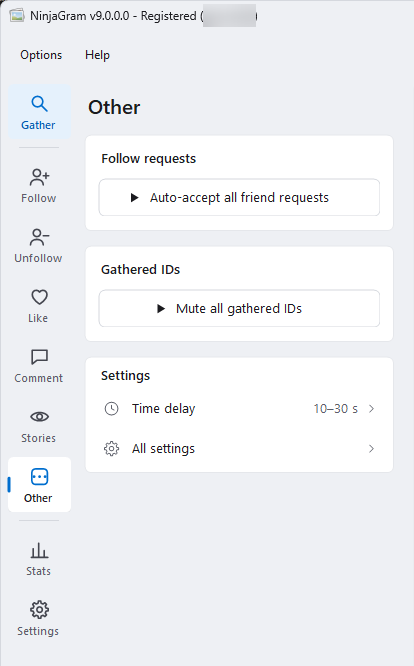
Task: Open the Options menu
Action: click(41, 55)
